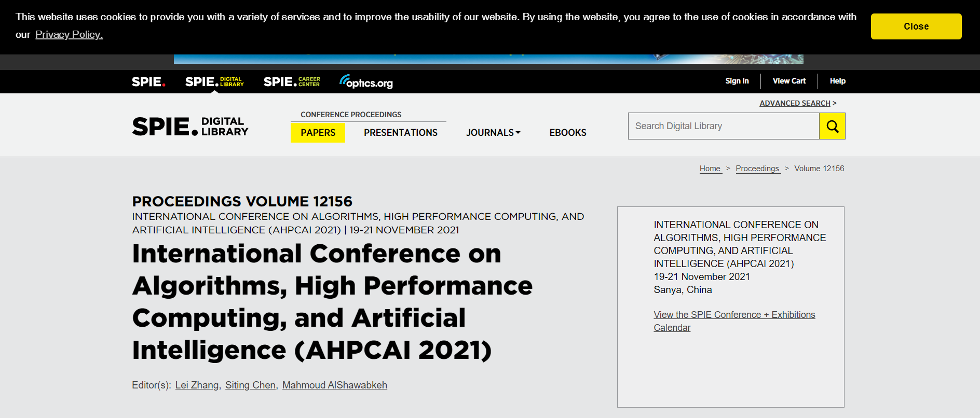This screenshot has width=980, height=418.
Task: Open View Cart
Action: click(789, 81)
